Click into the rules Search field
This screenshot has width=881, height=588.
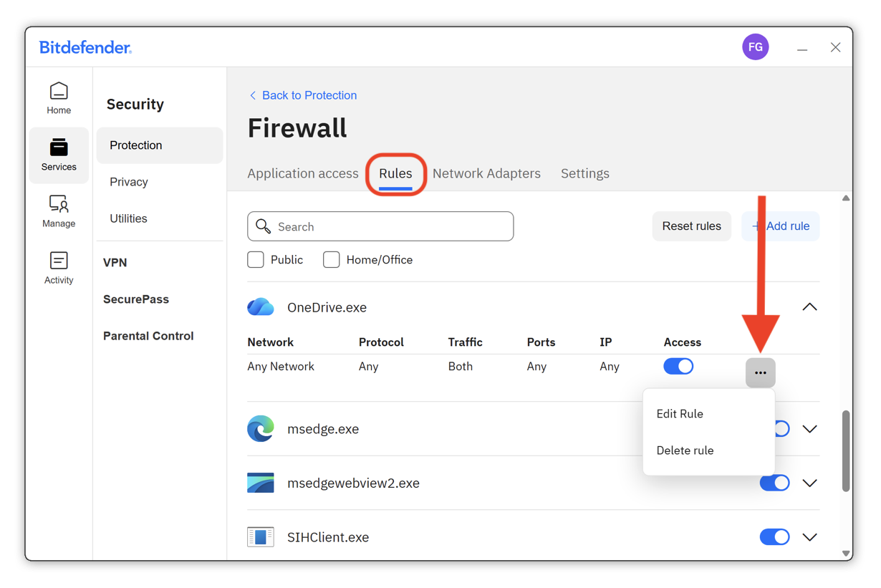point(380,226)
